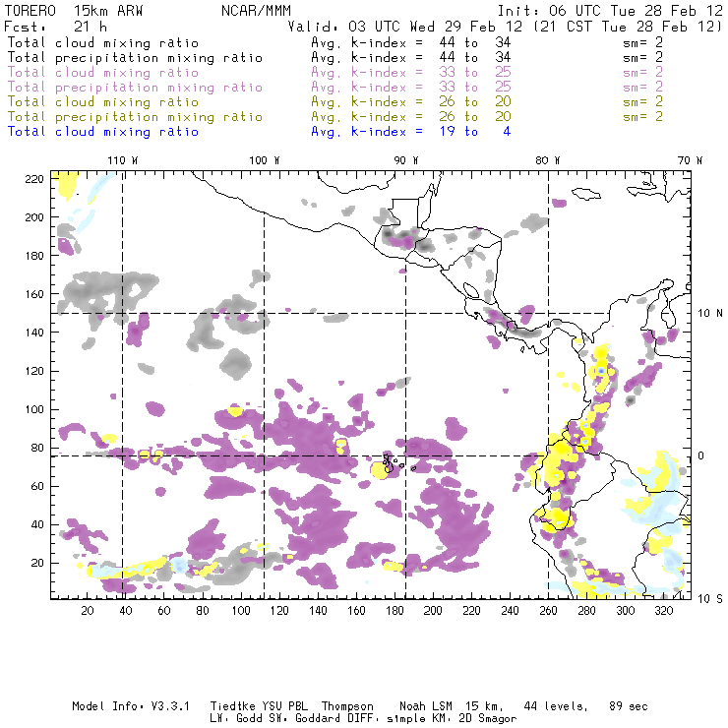This screenshot has width=728, height=728.
Task: Click the olive "Total precipitation mixing ratio" legend entry
Action: pyautogui.click(x=135, y=116)
